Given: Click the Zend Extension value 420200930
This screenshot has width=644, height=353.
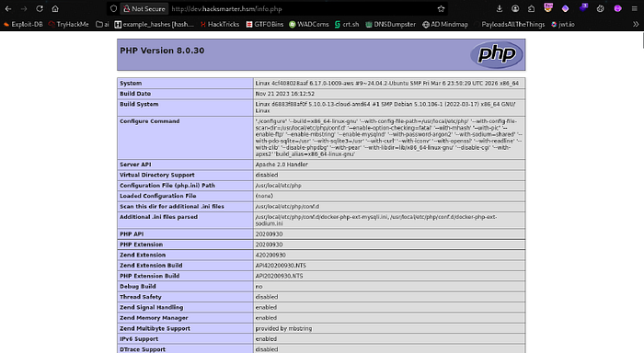Looking at the screenshot, I should pos(270,255).
